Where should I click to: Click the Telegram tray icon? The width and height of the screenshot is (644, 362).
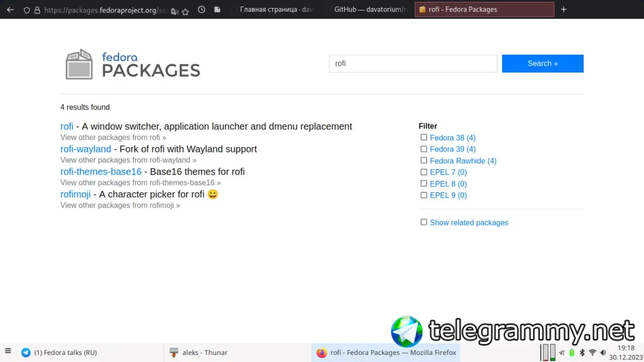coord(562,353)
